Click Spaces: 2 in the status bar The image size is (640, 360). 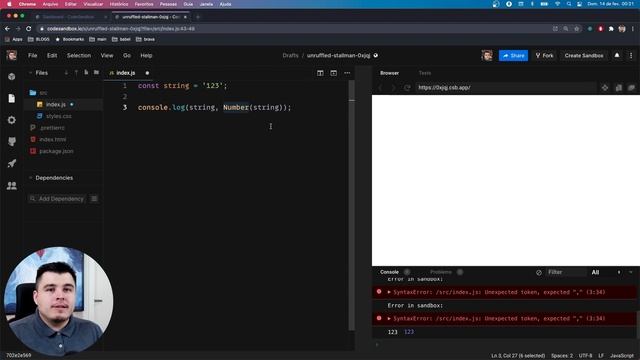(x=562, y=356)
